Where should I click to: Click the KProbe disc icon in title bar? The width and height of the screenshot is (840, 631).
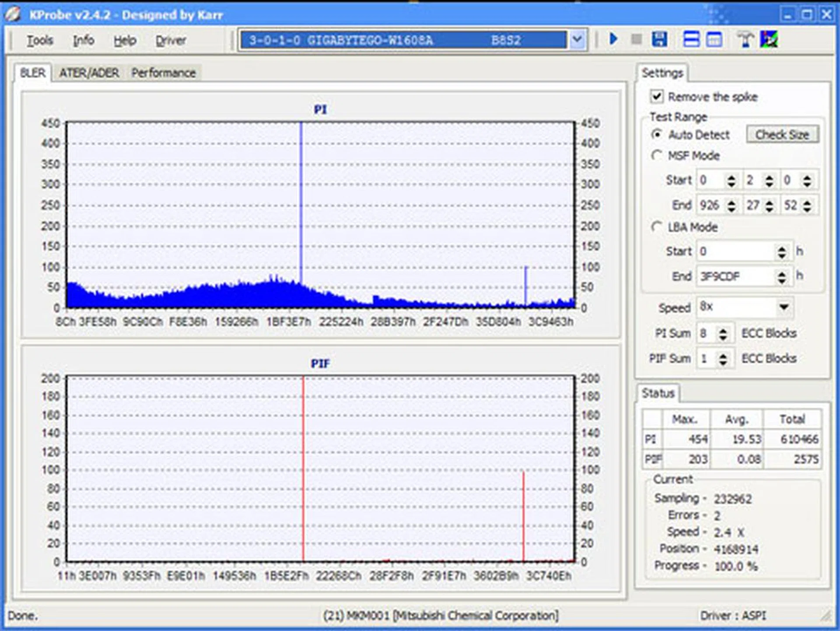(13, 14)
